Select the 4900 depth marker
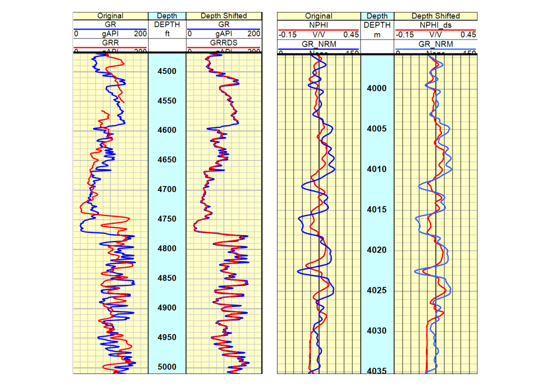This screenshot has width=550, height=386. 167,308
